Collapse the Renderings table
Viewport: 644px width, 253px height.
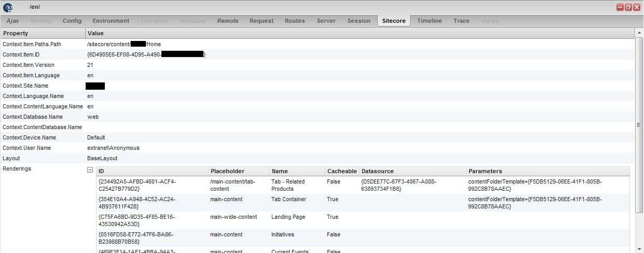90,170
